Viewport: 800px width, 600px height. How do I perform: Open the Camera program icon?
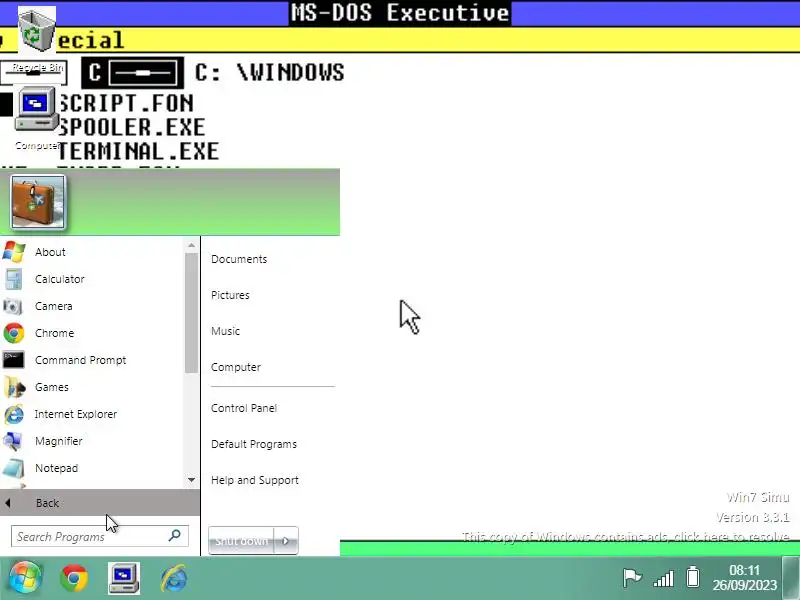tap(13, 306)
